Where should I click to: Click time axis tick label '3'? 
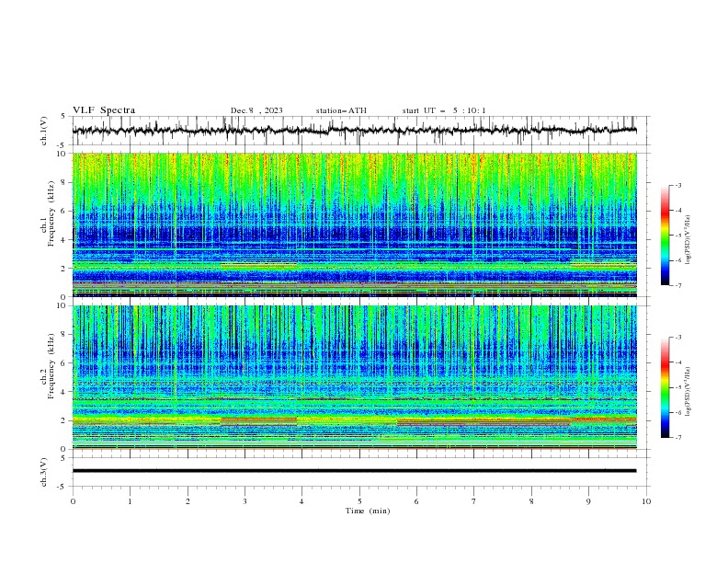pyautogui.click(x=245, y=501)
